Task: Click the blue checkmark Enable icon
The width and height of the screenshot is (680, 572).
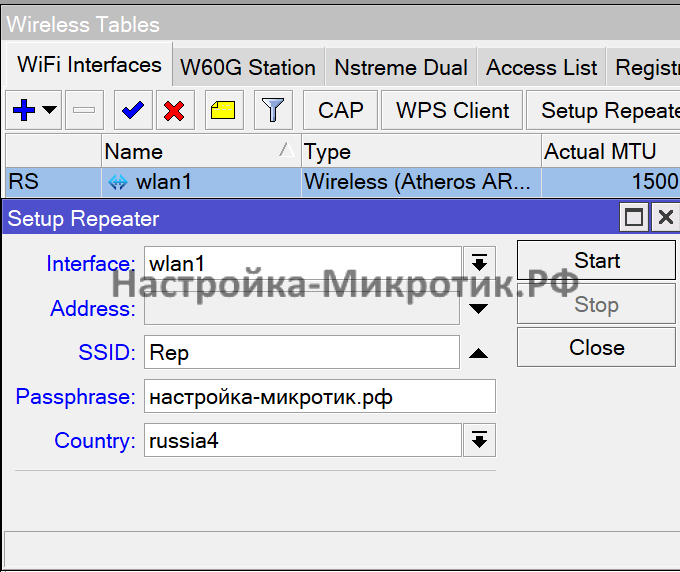Action: point(133,110)
